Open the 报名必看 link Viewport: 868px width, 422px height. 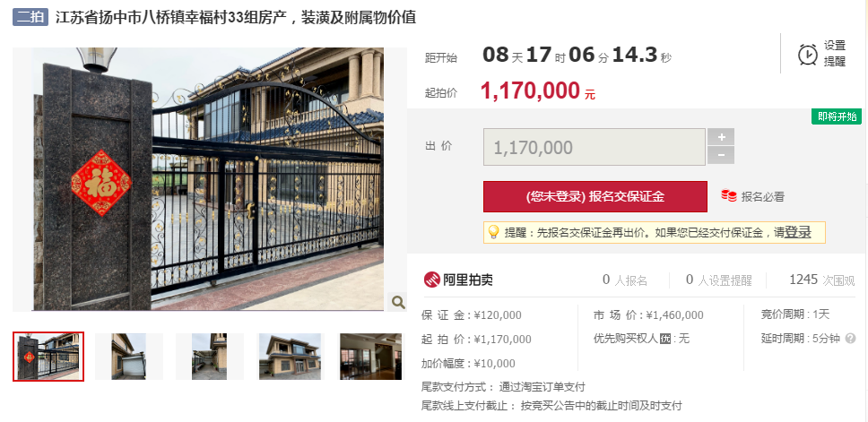coord(763,196)
